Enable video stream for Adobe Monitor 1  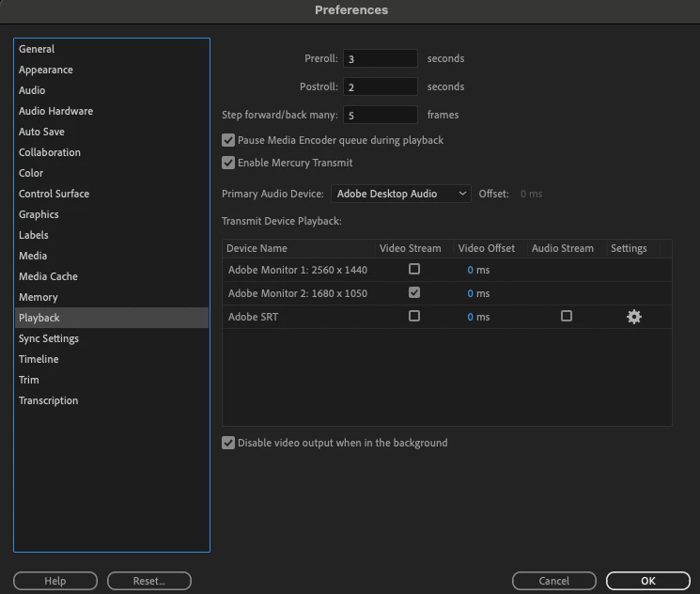(414, 269)
